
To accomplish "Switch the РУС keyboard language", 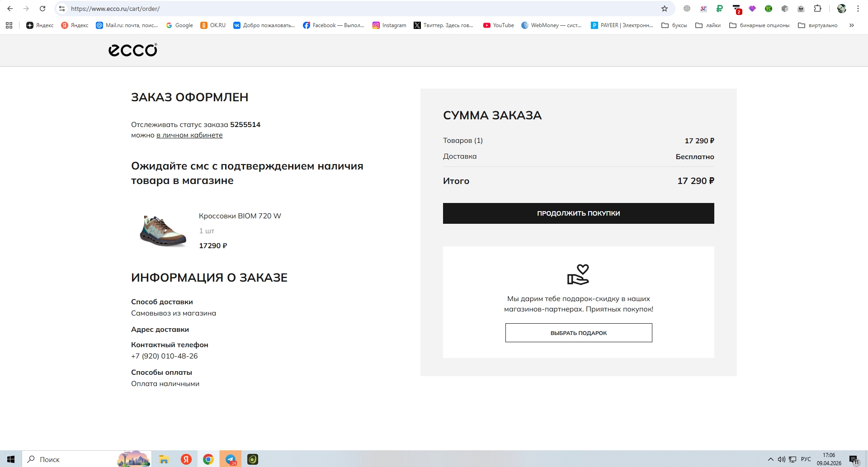I will (806, 459).
